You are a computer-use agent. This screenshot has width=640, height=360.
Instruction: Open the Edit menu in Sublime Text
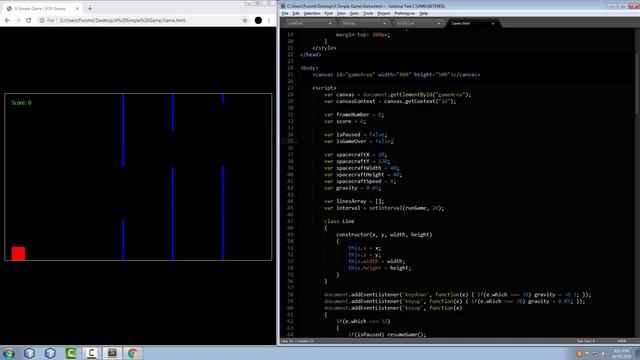coord(296,13)
